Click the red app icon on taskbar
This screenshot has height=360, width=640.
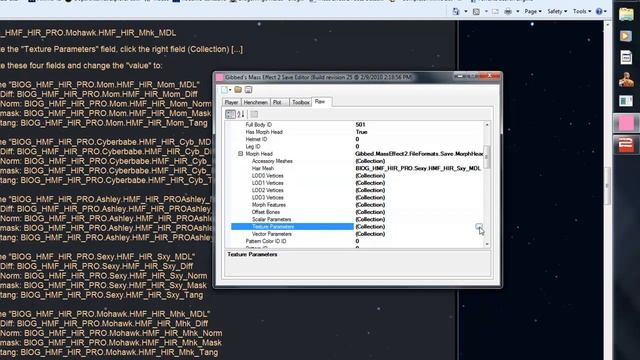(626, 144)
